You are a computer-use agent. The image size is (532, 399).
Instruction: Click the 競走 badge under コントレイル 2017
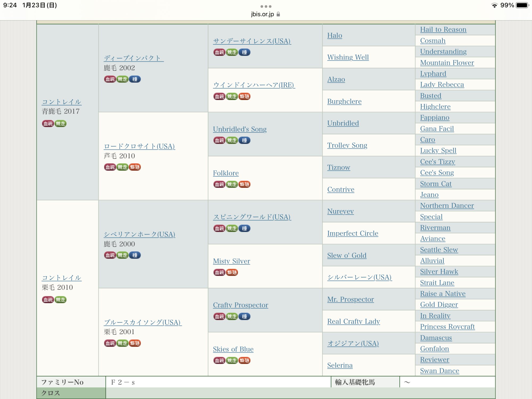point(61,124)
